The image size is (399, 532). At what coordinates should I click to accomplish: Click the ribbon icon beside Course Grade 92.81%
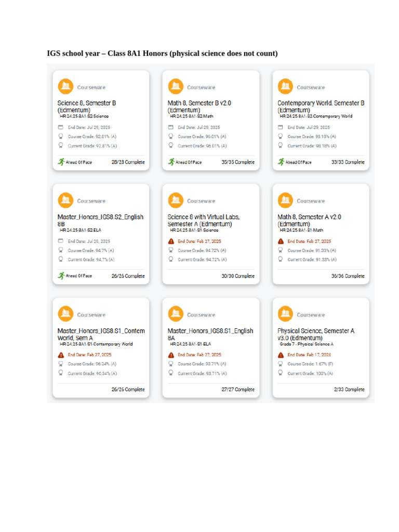click(61, 136)
